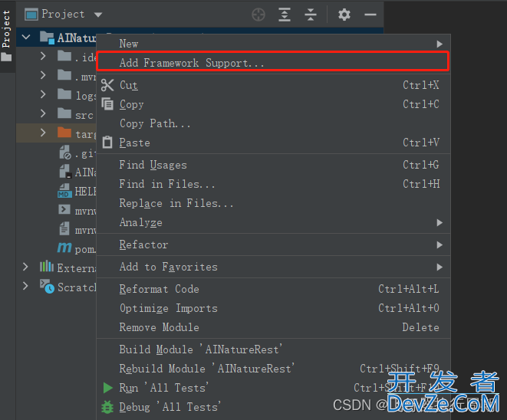Click the Copy documents icon
507x420 pixels.
pos(107,104)
